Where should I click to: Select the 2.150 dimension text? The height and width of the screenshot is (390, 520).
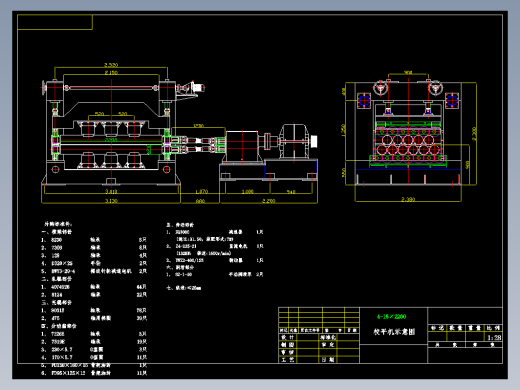click(x=111, y=72)
